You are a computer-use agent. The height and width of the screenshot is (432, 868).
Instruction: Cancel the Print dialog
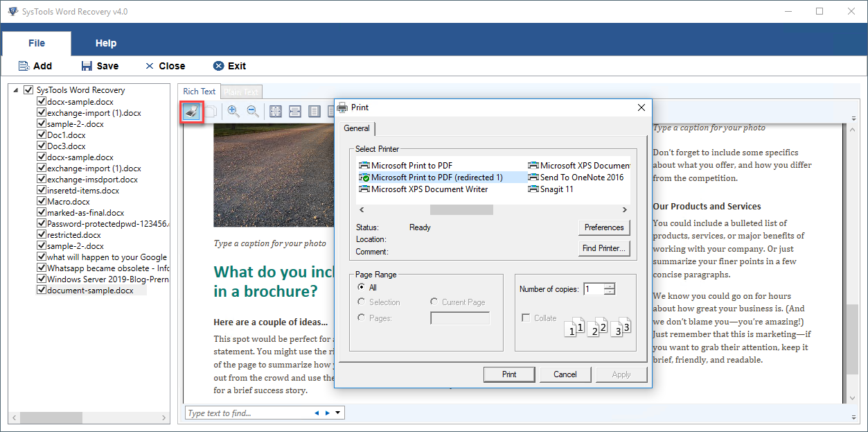(565, 374)
